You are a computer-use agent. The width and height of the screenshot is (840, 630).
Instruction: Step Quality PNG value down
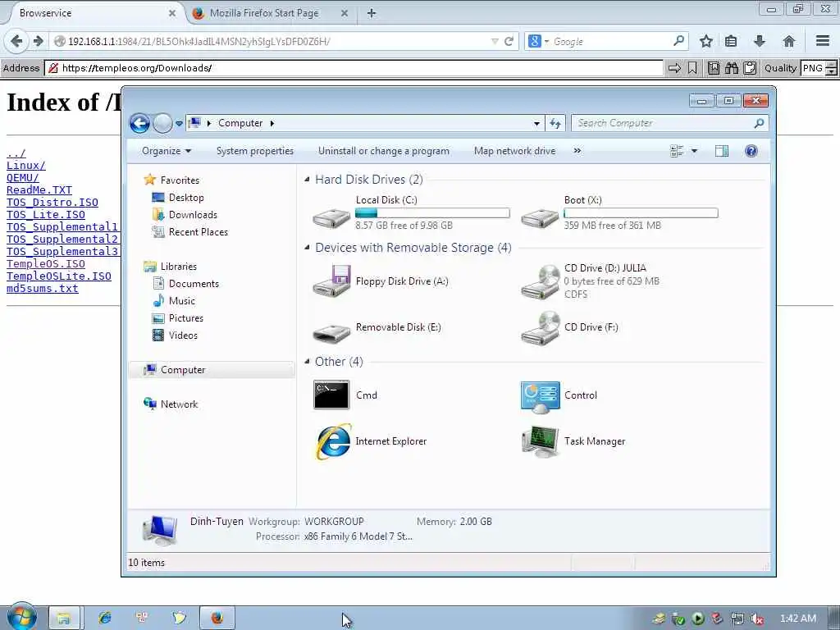click(x=831, y=71)
